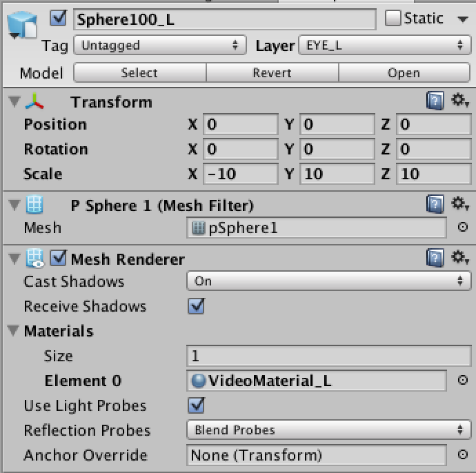Open the Tag dropdown showing Untagged
The image size is (476, 473).
[x=159, y=46]
